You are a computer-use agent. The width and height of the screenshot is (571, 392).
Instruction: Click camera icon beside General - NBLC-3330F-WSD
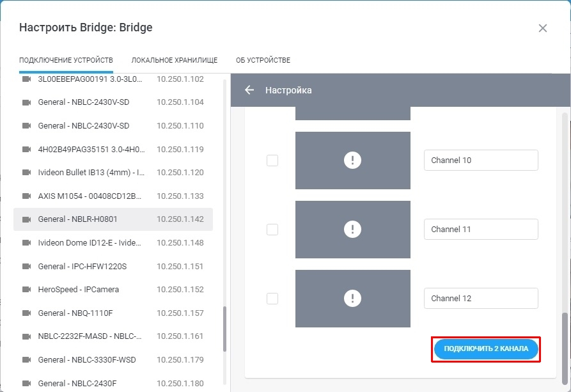coord(27,359)
